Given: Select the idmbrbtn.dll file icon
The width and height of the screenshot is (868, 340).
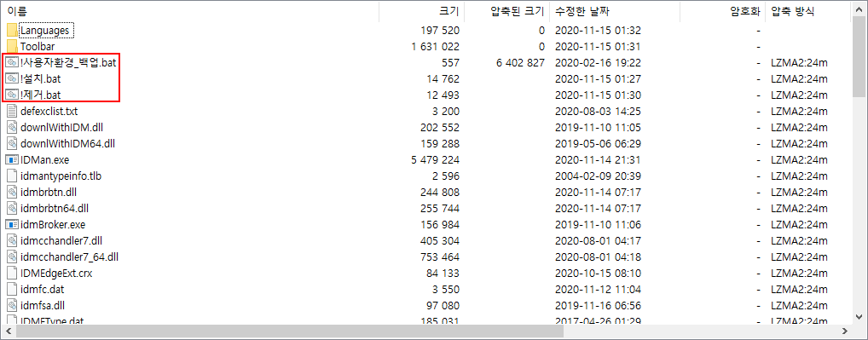Looking at the screenshot, I should pos(12,192).
